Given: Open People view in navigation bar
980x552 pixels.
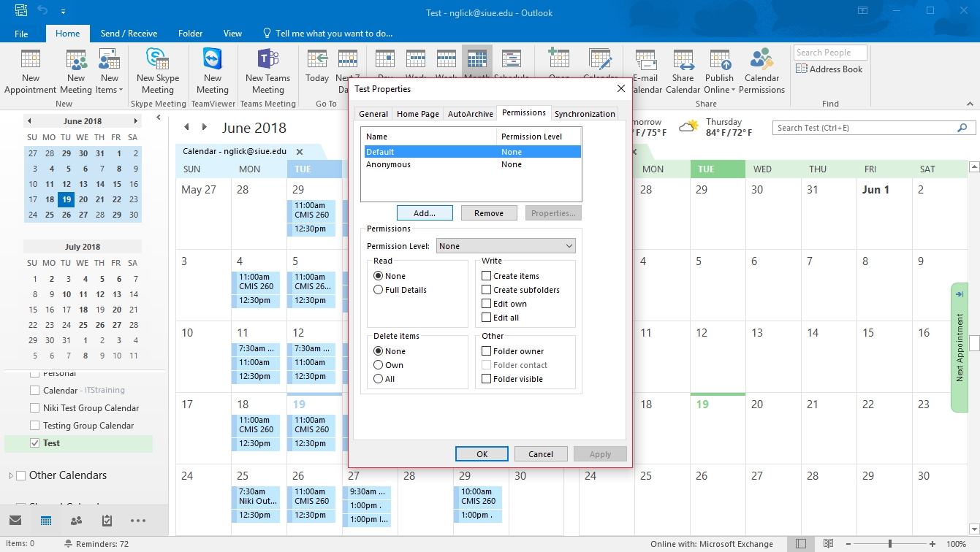Looking at the screenshot, I should click(76, 521).
